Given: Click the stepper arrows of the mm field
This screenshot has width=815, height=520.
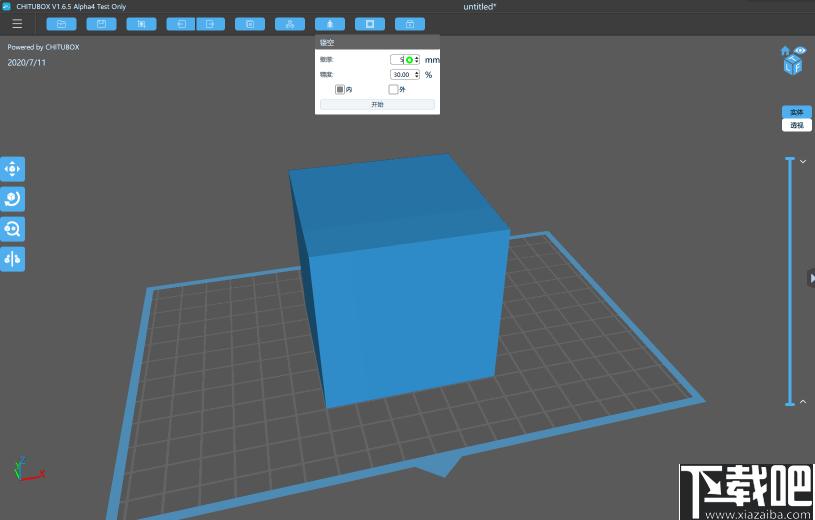Looking at the screenshot, I should coord(417,60).
